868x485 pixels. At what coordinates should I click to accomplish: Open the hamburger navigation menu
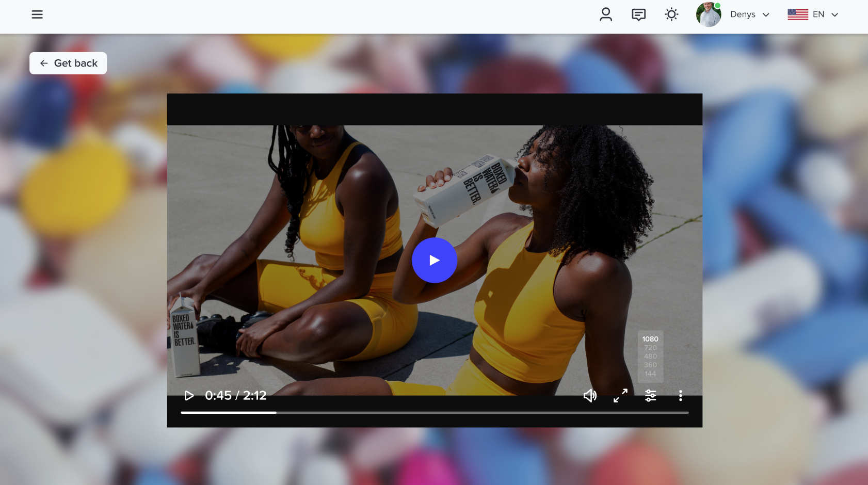point(37,14)
